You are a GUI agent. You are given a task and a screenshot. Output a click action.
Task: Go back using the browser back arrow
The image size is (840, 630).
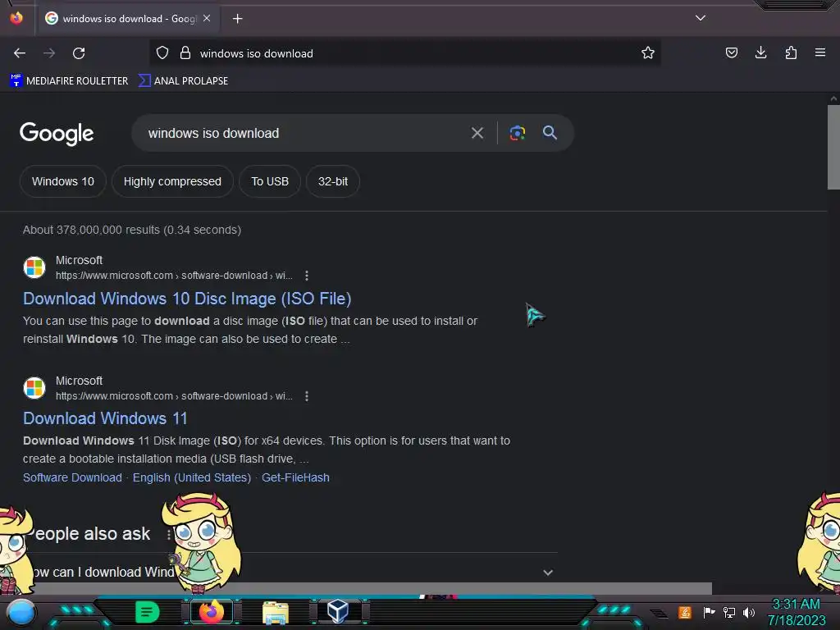point(20,53)
